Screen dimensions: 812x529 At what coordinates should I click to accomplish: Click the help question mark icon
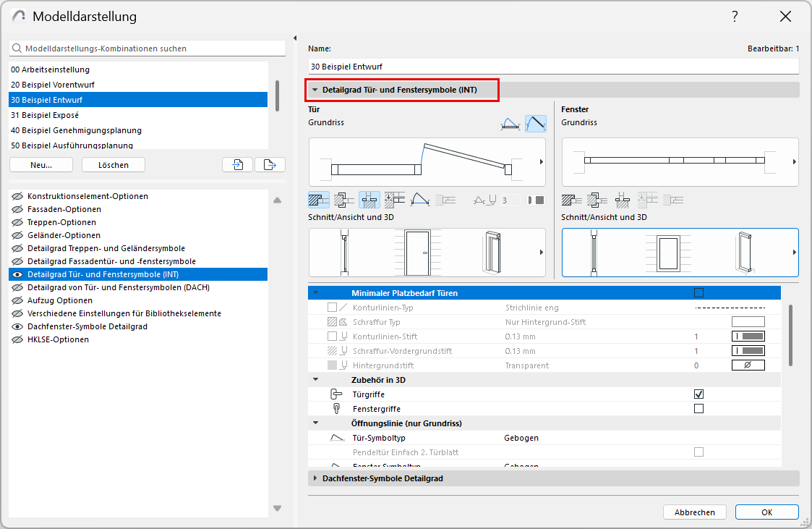[x=735, y=17]
